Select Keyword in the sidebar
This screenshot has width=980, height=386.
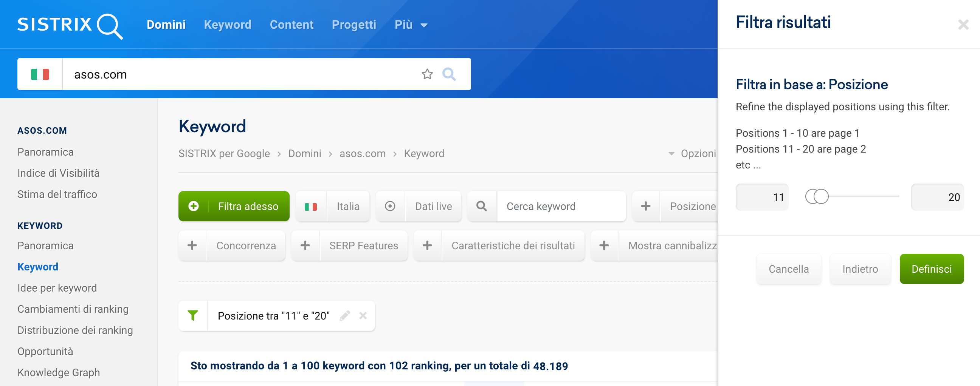pos(38,267)
